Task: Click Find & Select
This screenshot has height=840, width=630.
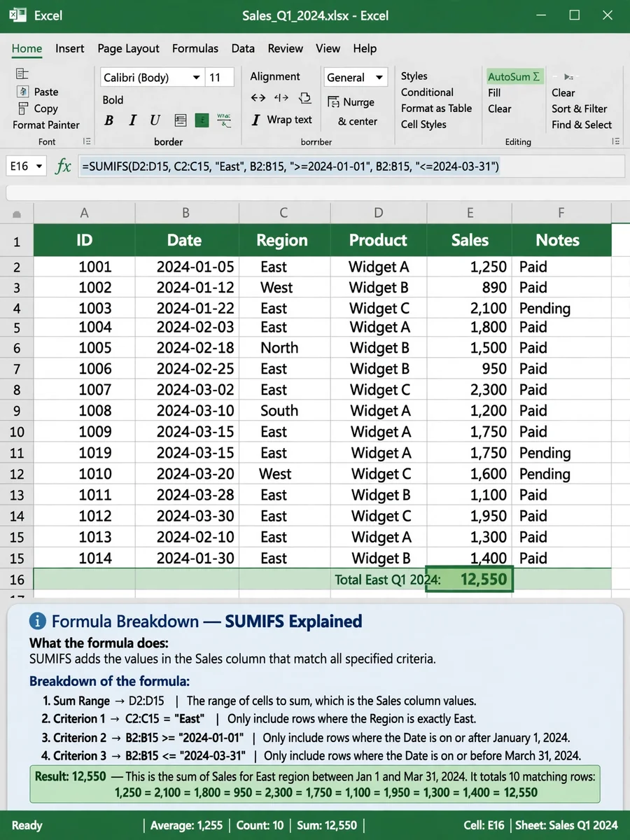Action: [x=582, y=125]
